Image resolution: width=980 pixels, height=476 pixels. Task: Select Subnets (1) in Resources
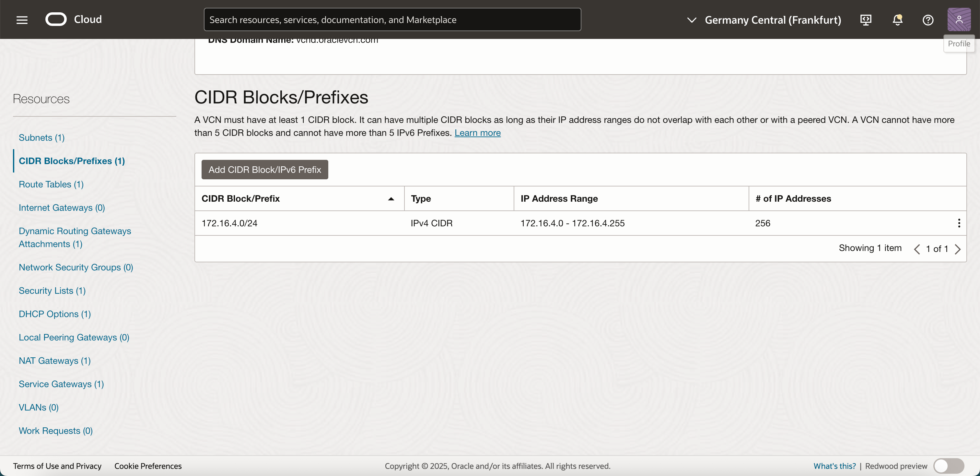tap(41, 137)
